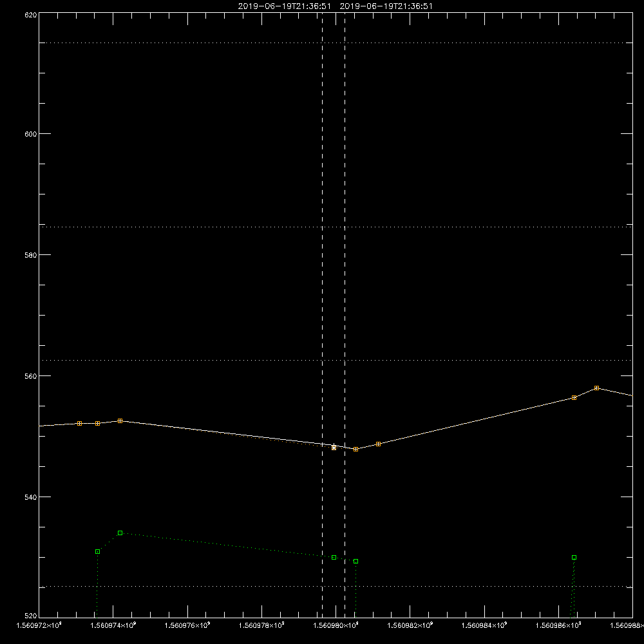Click the x-axis label 1.560974×10⁹
The width and height of the screenshot is (644, 644).
click(x=113, y=625)
